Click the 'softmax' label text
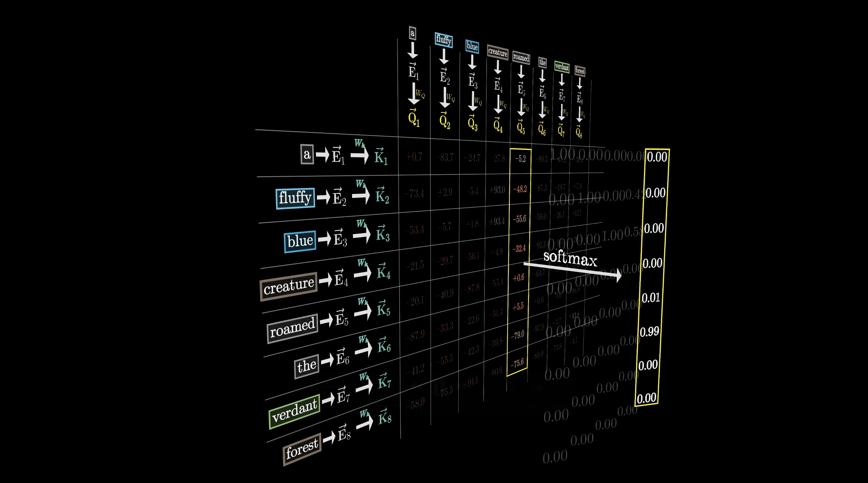 570,258
